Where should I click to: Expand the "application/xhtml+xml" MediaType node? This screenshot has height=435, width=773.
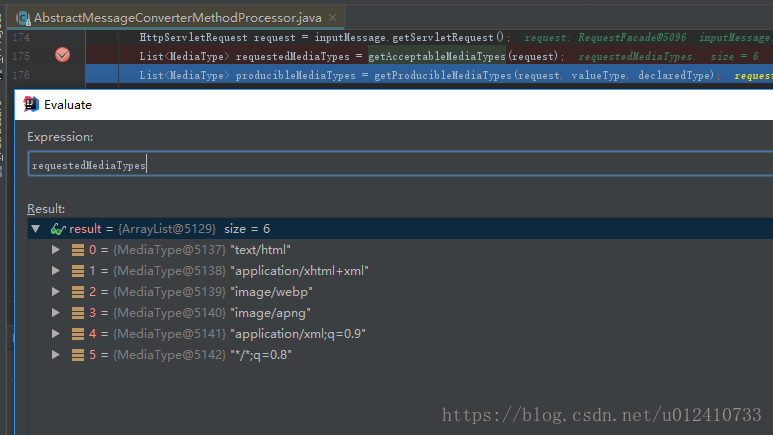pos(56,270)
